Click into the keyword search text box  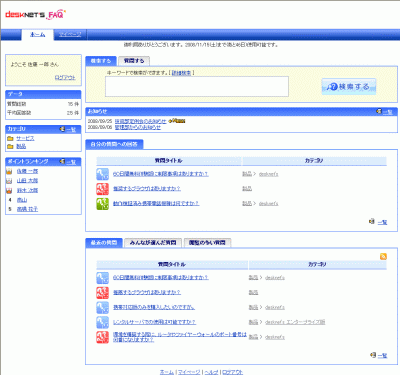coord(197,87)
